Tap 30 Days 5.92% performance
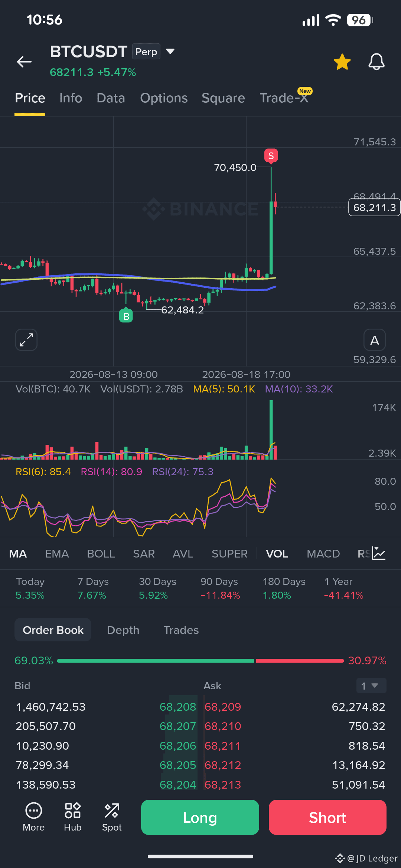 [157, 588]
